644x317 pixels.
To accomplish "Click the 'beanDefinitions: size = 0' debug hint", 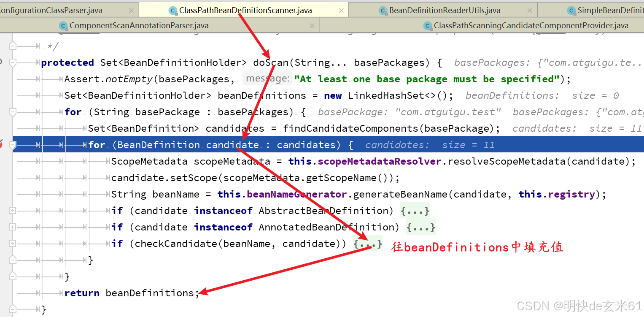I will coord(542,95).
